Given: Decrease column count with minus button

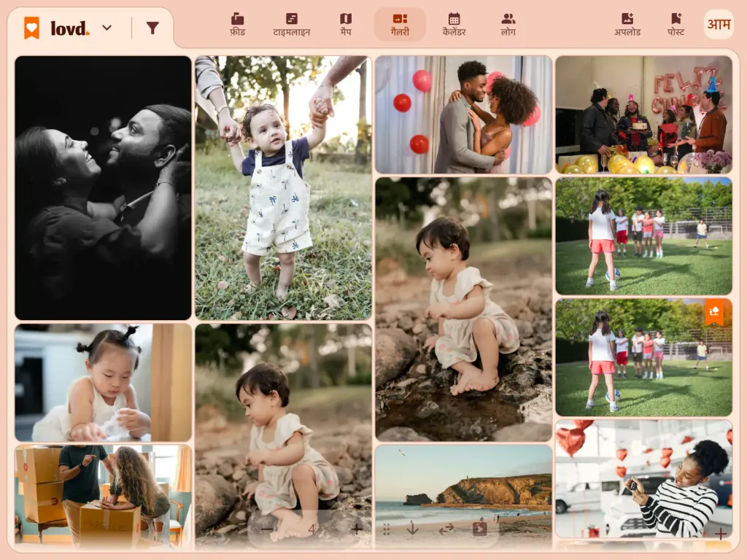Looking at the screenshot, I should click(267, 529).
